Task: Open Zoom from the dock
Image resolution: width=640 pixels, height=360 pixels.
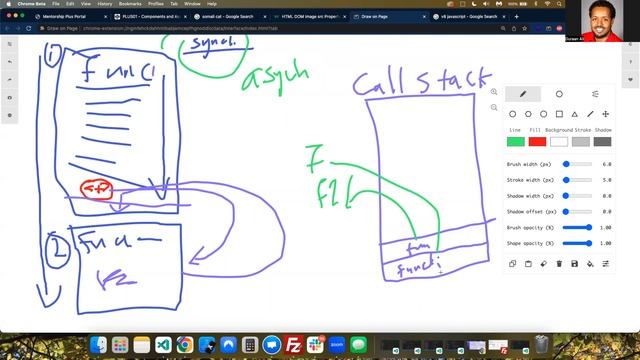Action: 337,345
